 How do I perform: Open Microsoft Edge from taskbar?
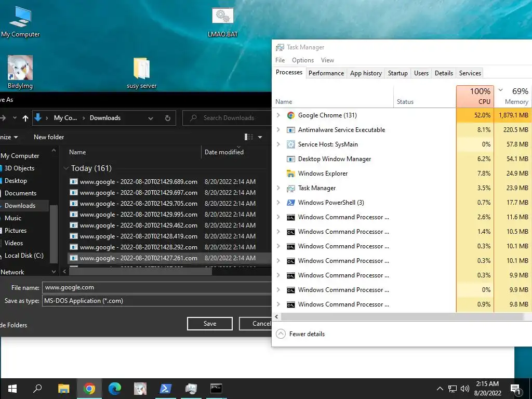point(115,389)
